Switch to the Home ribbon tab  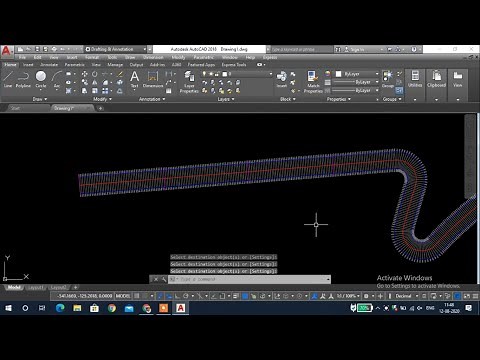tap(10, 65)
